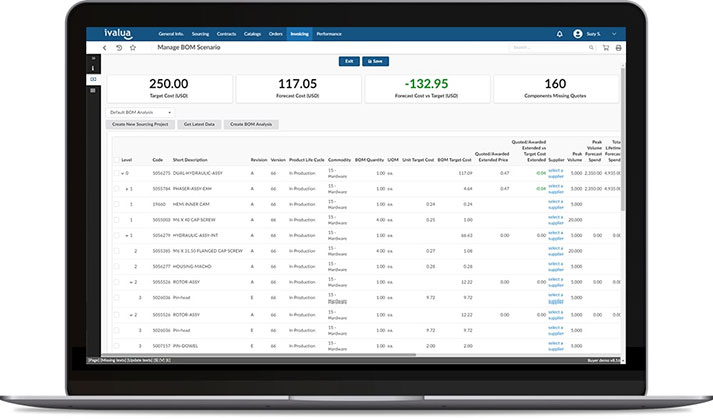Open the user menu chevron beside Suzy S.

coord(614,34)
